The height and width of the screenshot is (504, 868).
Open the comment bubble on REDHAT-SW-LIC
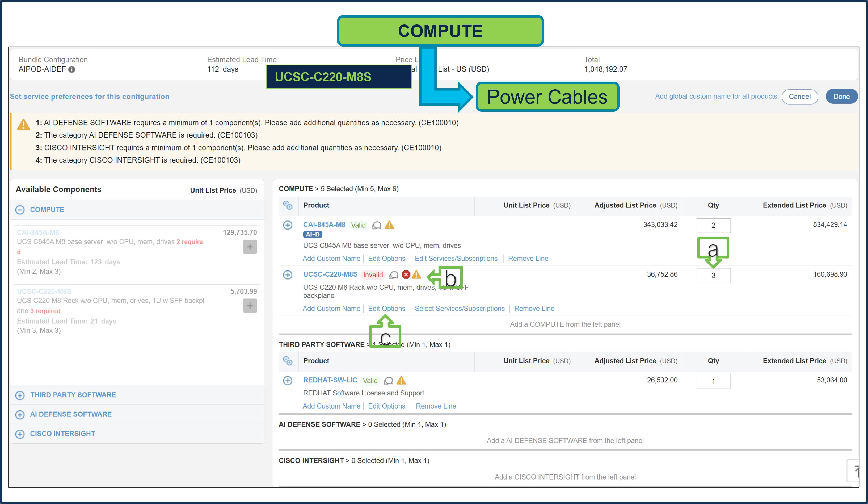pos(389,381)
